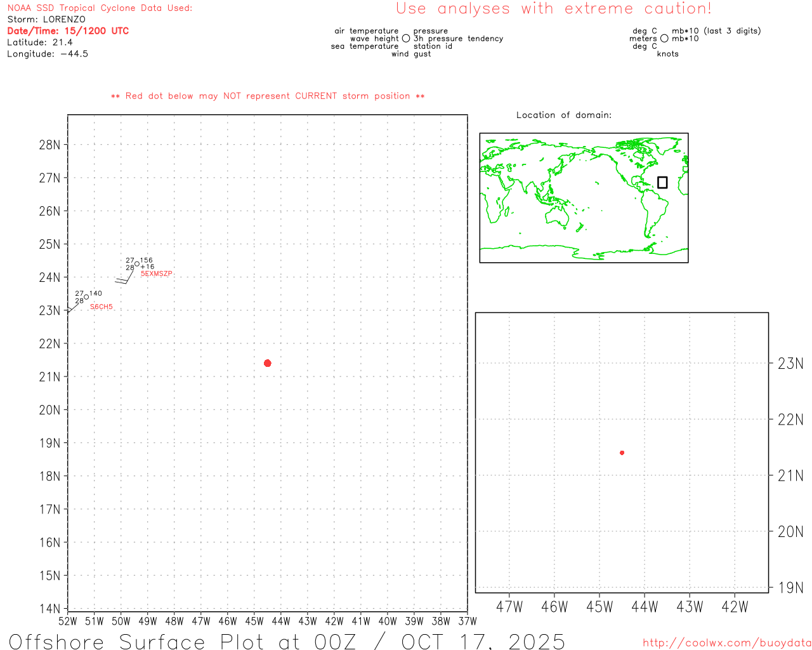
Task: Click the station circle for S6CH5
Action: (86, 297)
